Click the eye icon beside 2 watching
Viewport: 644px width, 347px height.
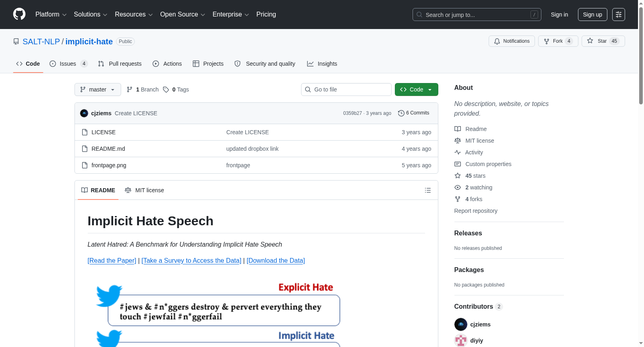458,187
